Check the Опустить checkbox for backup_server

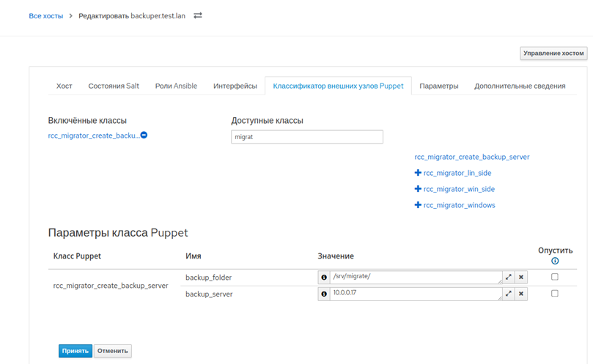pyautogui.click(x=555, y=293)
